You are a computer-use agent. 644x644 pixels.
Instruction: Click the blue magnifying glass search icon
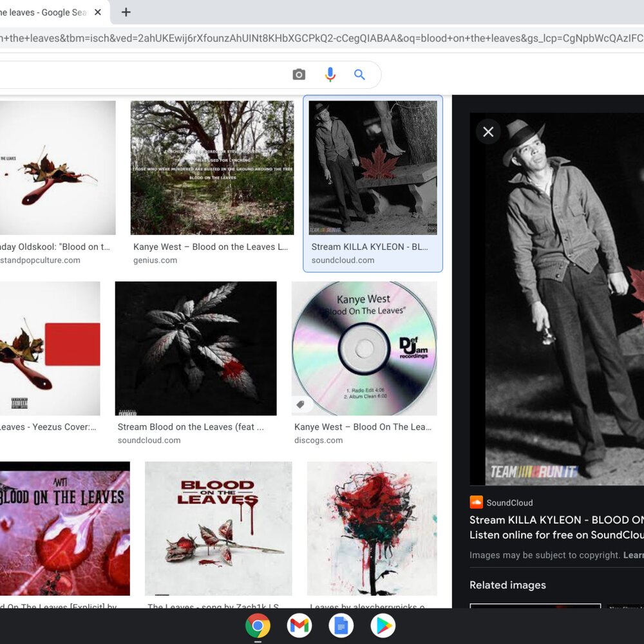[359, 75]
